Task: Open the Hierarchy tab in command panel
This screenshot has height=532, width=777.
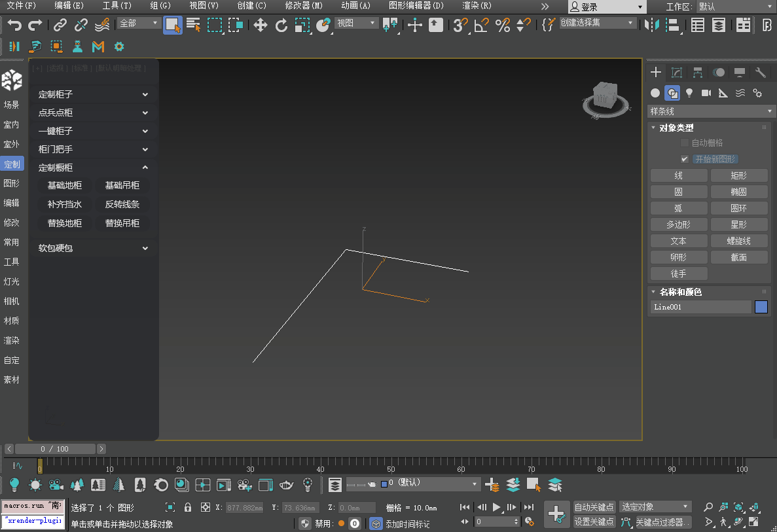Action: [x=698, y=73]
